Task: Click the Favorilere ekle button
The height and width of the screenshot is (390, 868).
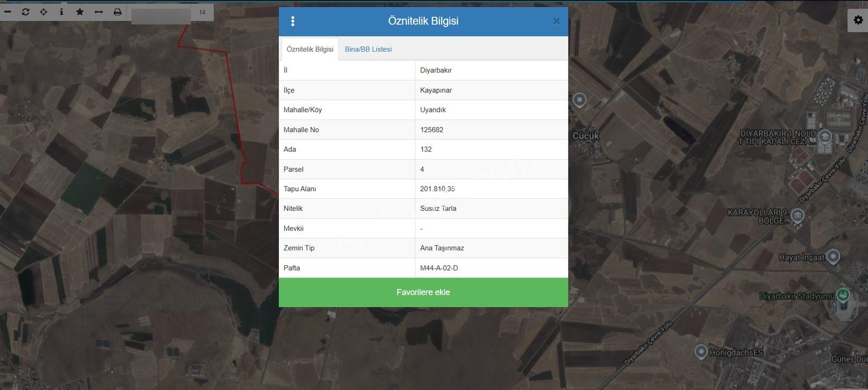Action: [423, 292]
